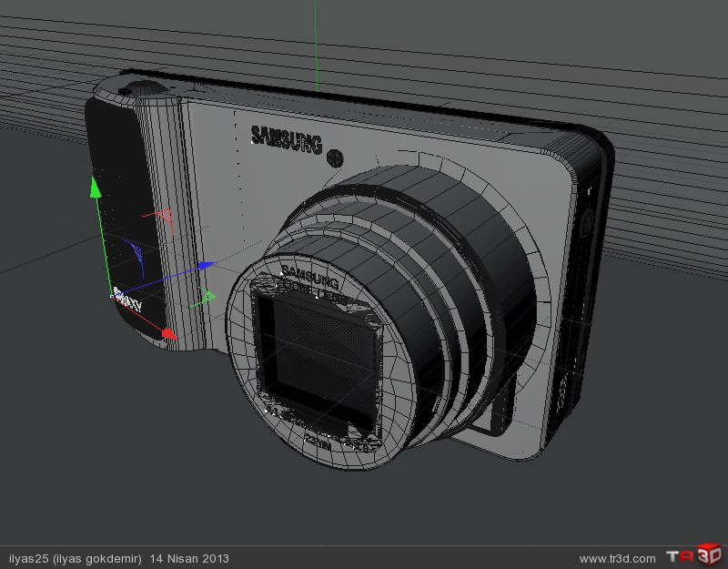Select the blue curved plane handle
This screenshot has width=728, height=569.
click(136, 251)
